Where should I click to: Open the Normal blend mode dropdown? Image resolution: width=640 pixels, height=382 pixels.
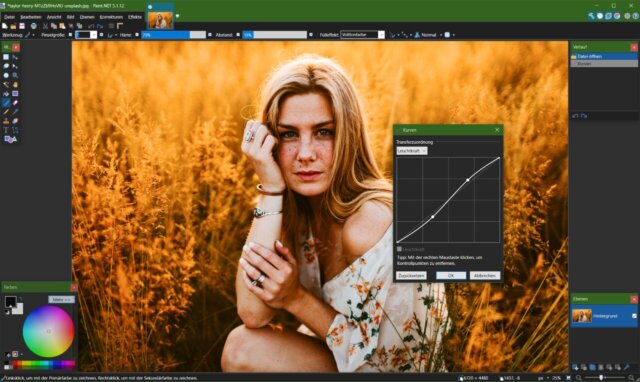click(429, 35)
